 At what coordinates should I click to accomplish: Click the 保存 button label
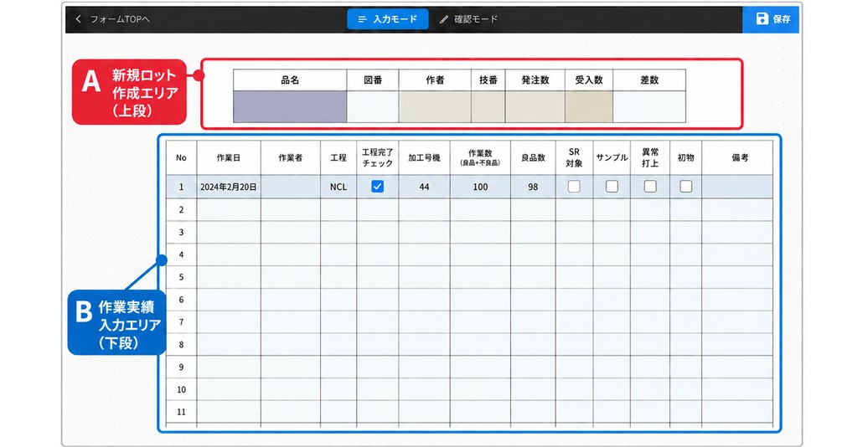pyautogui.click(x=782, y=18)
